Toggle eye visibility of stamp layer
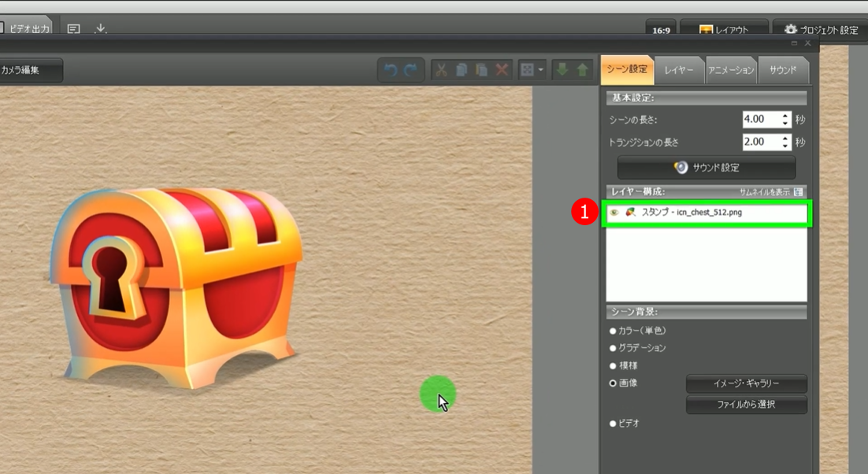This screenshot has height=474, width=868. click(x=614, y=213)
